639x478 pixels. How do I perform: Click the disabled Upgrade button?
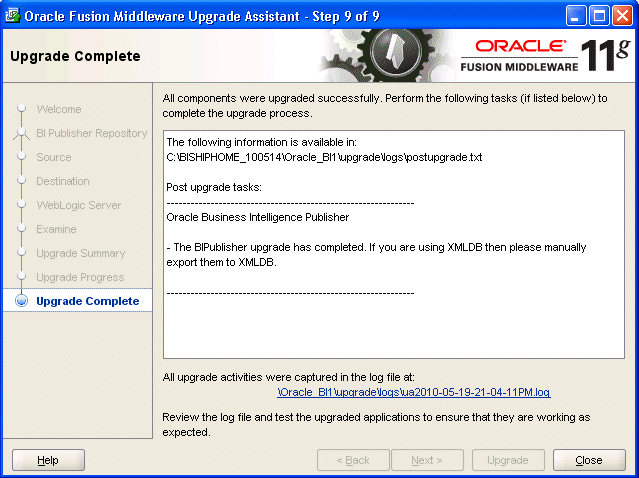point(508,460)
